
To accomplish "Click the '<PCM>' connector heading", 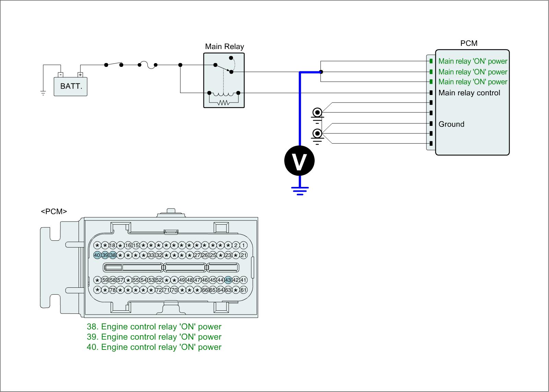I will [x=54, y=211].
